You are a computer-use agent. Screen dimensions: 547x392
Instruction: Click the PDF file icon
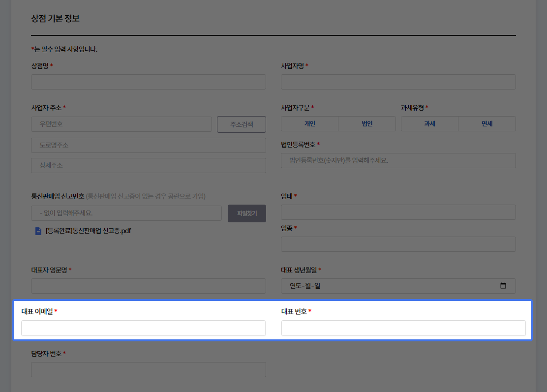(38, 231)
